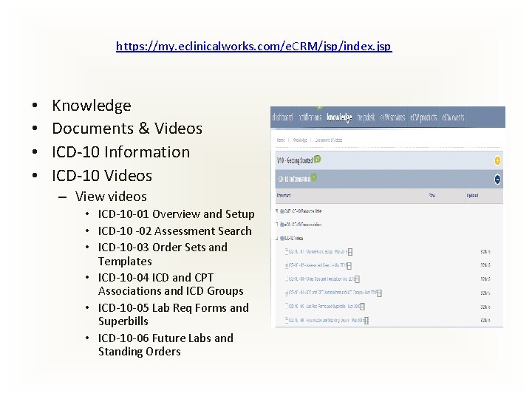
Task: Click the film icon after ICD-10-06 row
Action: click(366, 320)
